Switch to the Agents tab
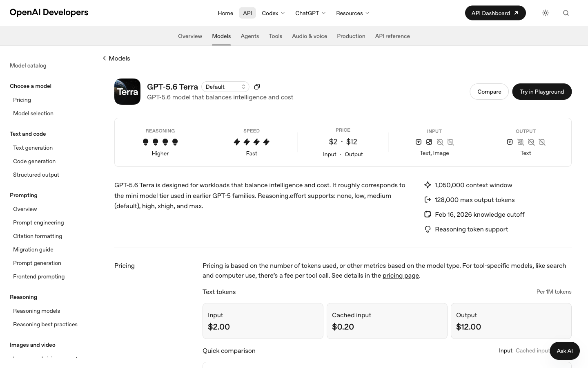 (x=250, y=36)
